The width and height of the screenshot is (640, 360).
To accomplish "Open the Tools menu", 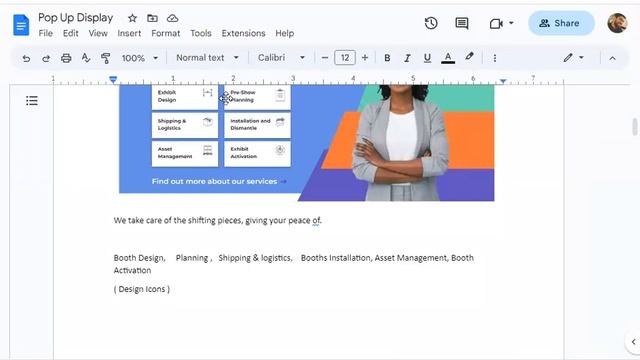I will click(x=200, y=33).
